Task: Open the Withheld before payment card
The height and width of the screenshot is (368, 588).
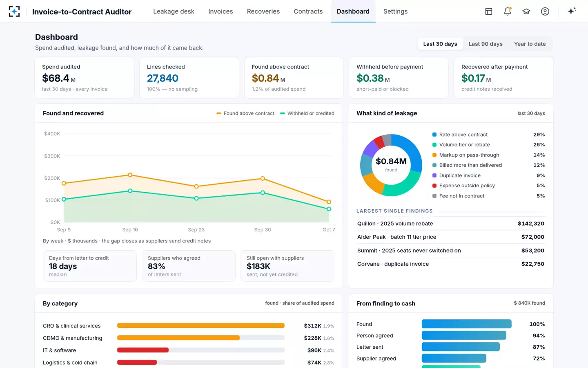Action: tap(399, 78)
